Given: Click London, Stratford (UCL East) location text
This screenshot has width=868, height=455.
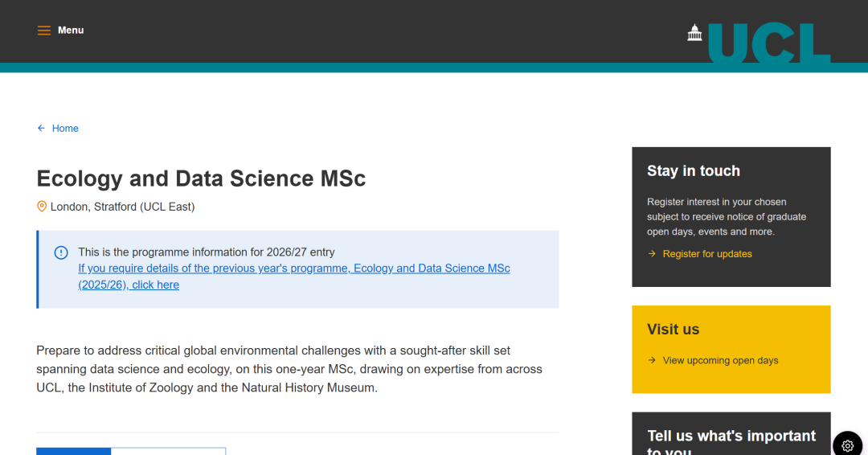Looking at the screenshot, I should [x=122, y=207].
